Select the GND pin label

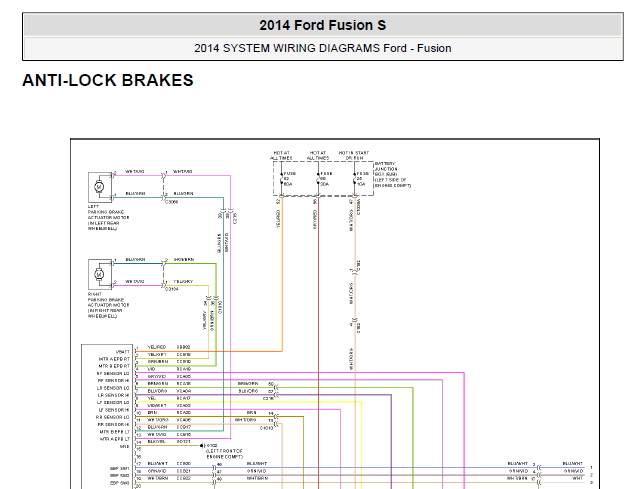tap(125, 446)
